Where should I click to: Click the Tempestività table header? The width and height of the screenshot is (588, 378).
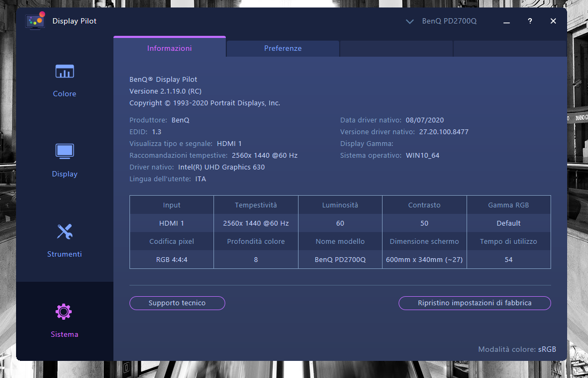(256, 205)
